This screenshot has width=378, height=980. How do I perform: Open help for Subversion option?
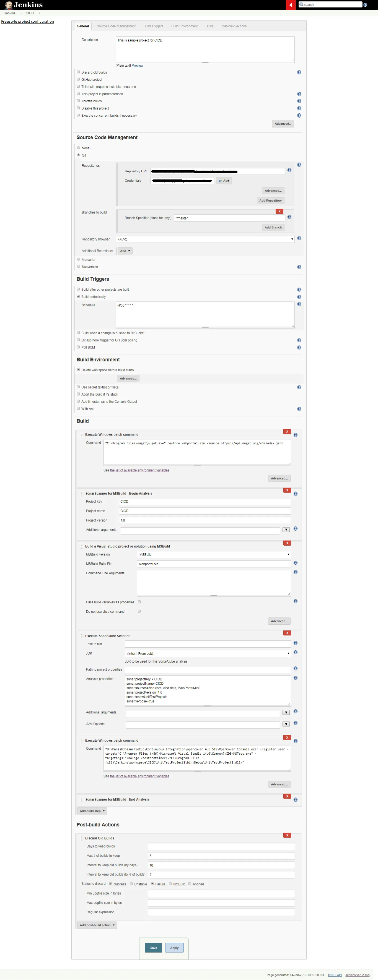click(299, 267)
